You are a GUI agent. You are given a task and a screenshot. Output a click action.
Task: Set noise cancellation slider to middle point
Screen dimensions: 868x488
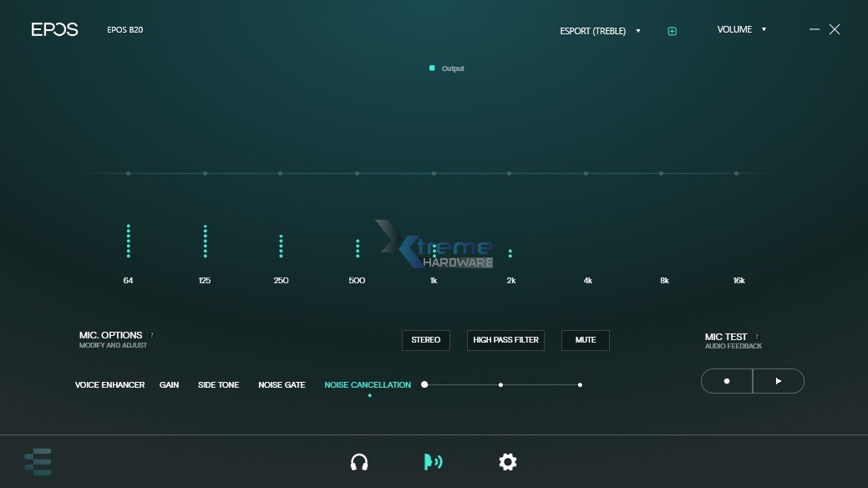[500, 385]
